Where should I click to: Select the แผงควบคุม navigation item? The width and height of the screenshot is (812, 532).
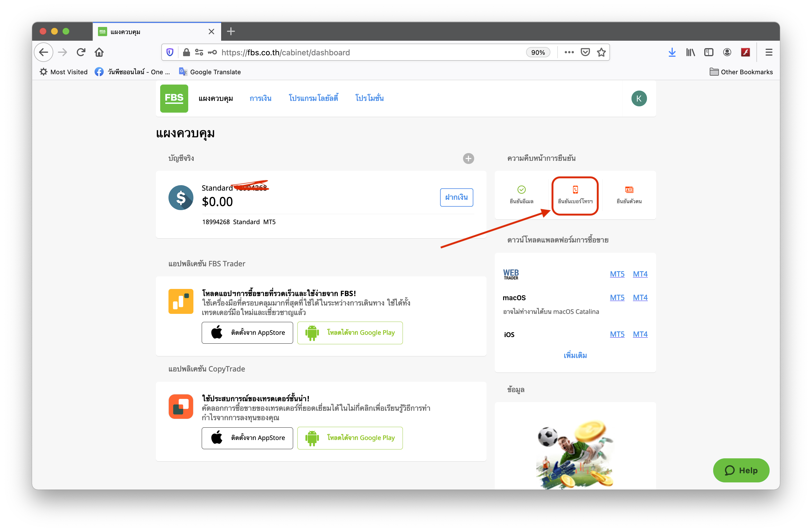click(x=216, y=99)
